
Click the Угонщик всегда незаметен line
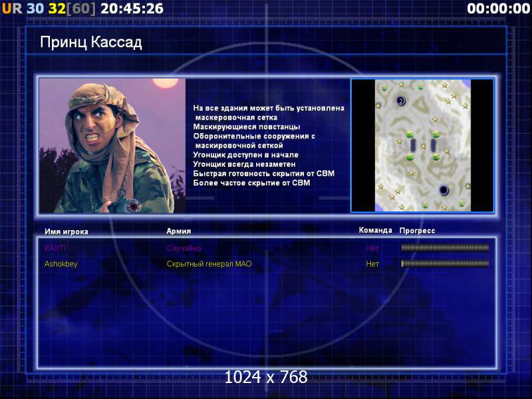pos(244,164)
